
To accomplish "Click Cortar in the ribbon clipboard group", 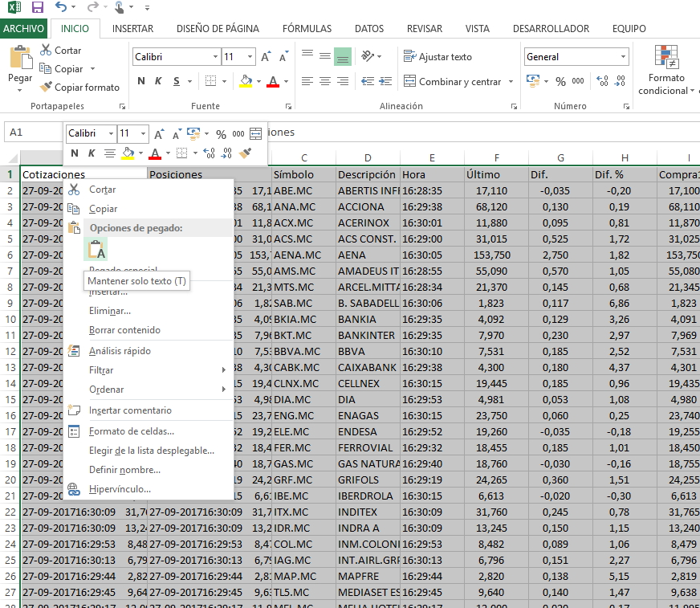I will [x=61, y=50].
